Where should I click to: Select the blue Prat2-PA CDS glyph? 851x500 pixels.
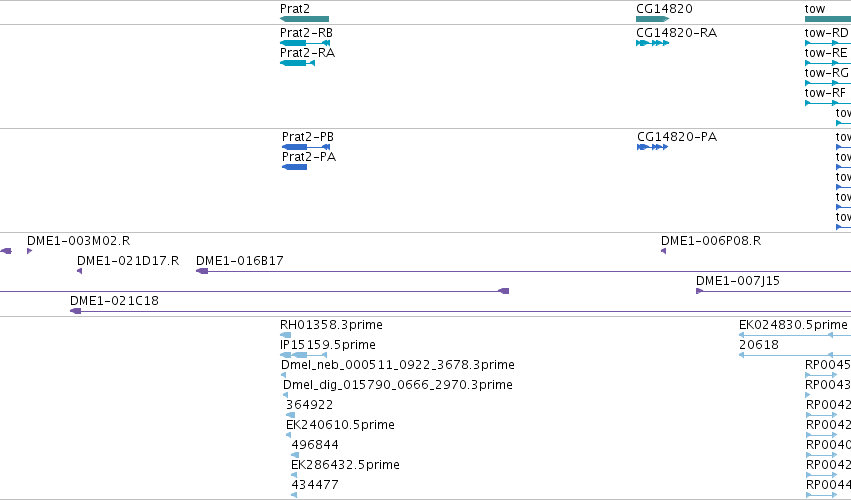[x=295, y=167]
